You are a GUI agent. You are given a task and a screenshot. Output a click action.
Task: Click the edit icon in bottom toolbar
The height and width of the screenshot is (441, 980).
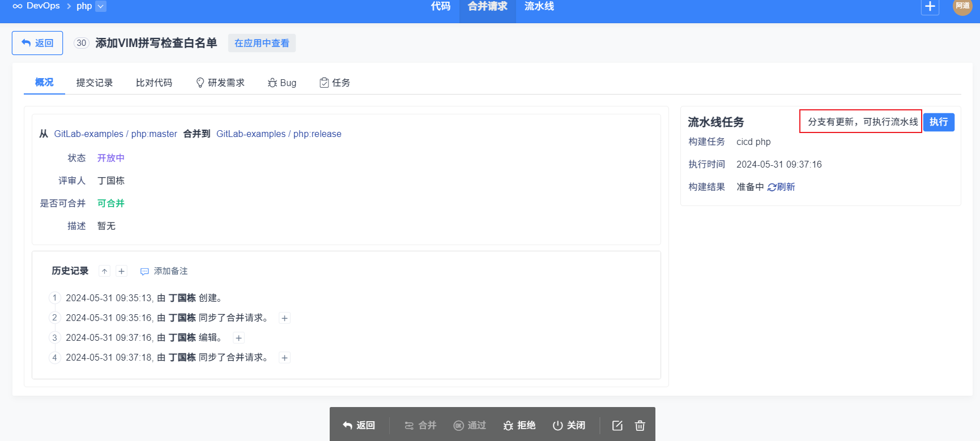click(617, 425)
